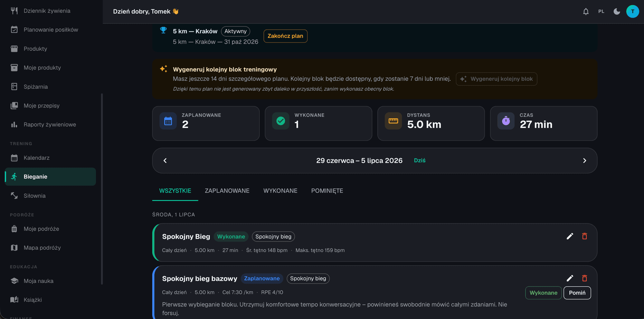This screenshot has height=319, width=644.
Task: Go to the previous week
Action: point(165,160)
